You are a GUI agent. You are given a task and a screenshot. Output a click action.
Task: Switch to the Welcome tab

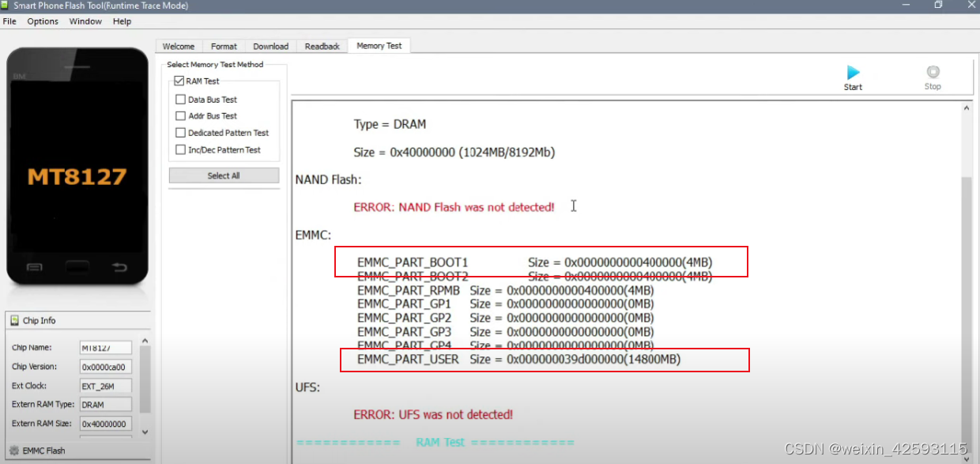[179, 47]
